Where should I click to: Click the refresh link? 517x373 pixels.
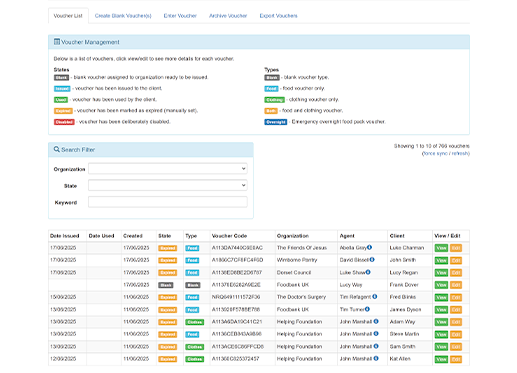click(460, 153)
